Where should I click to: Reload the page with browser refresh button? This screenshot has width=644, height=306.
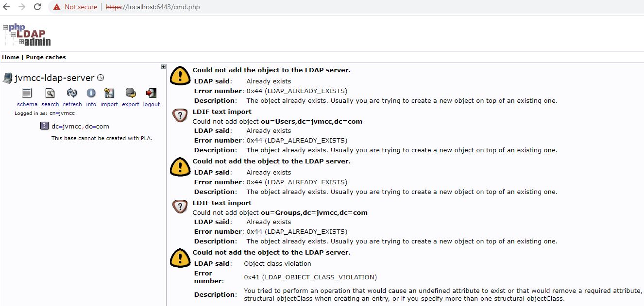point(37,7)
